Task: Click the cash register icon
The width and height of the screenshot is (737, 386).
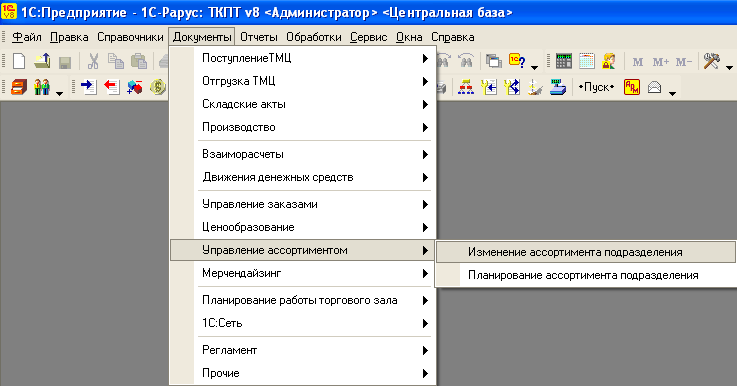Action: (558, 87)
